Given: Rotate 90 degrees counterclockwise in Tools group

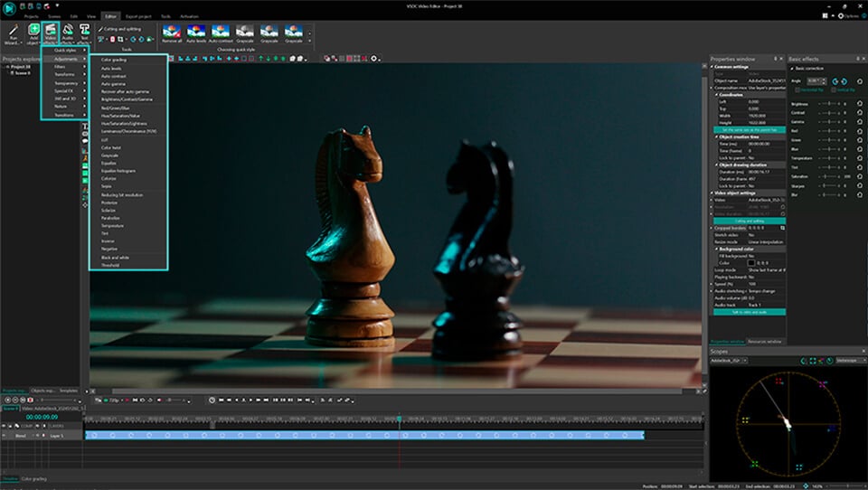Looking at the screenshot, I should point(133,39).
